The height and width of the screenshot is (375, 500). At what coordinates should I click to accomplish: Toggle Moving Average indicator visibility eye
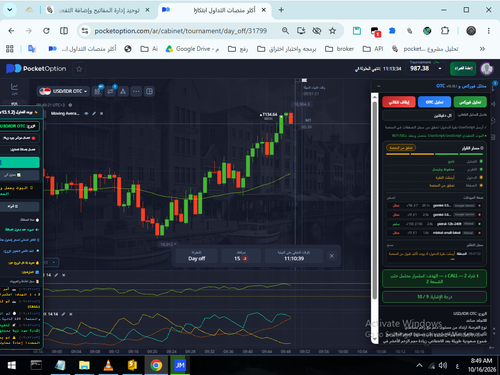coord(86,114)
